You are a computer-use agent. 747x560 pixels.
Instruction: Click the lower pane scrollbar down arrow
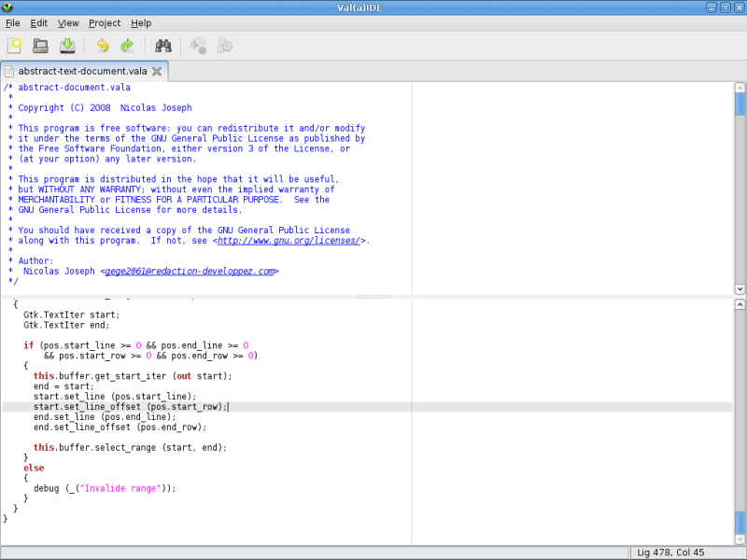click(x=740, y=539)
